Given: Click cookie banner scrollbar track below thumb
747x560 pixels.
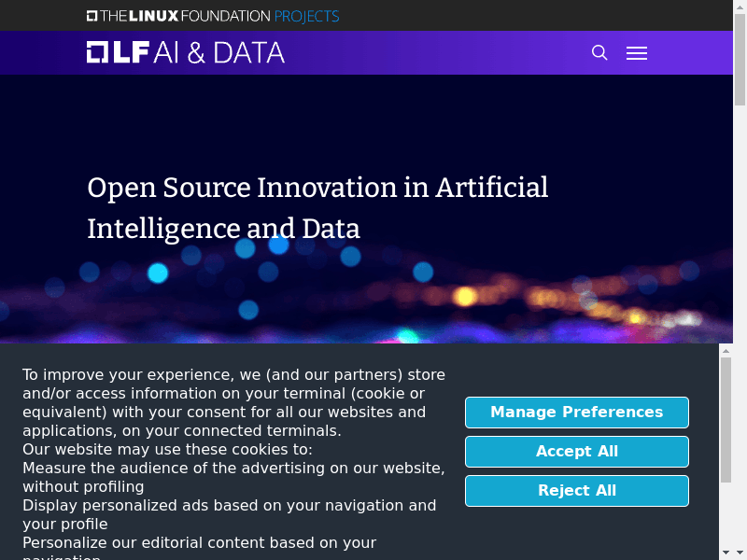Looking at the screenshot, I should click(726, 514).
